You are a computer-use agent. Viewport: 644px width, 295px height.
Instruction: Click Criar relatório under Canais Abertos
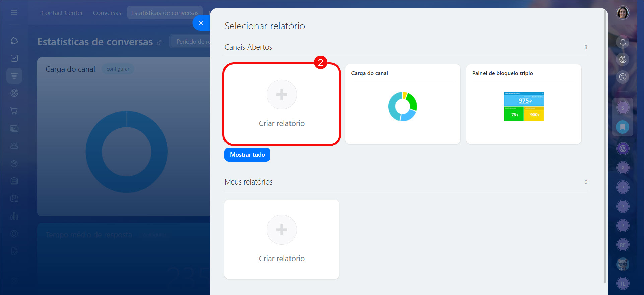coord(282,104)
